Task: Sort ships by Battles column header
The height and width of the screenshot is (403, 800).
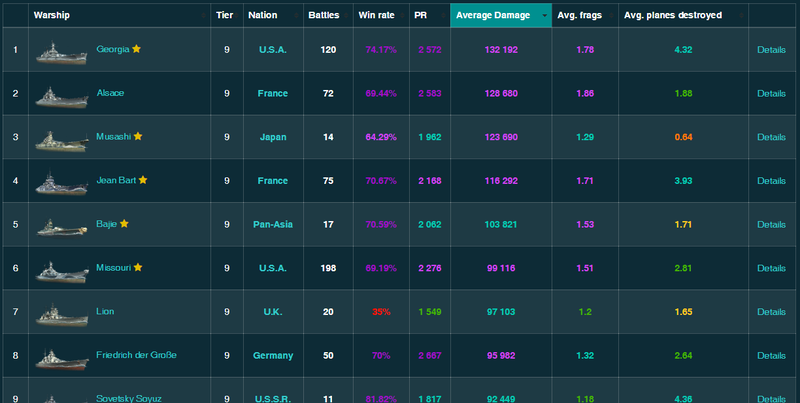Action: (x=323, y=15)
